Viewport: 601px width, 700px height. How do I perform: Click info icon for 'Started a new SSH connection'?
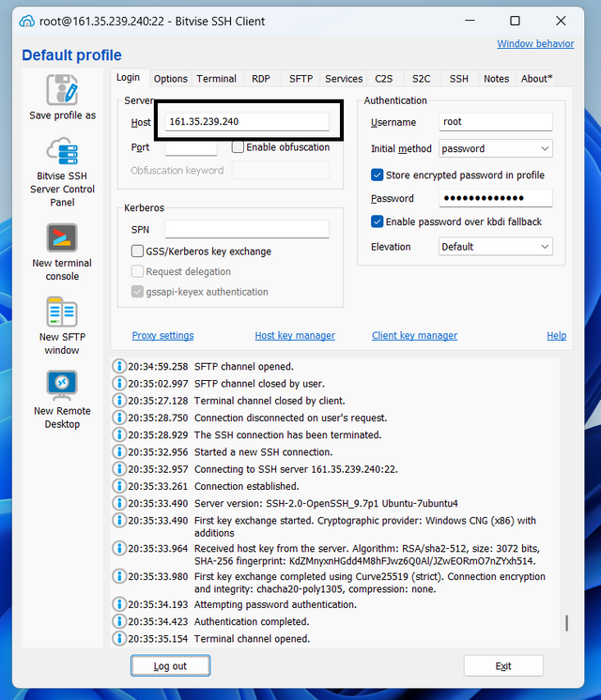pyautogui.click(x=119, y=451)
